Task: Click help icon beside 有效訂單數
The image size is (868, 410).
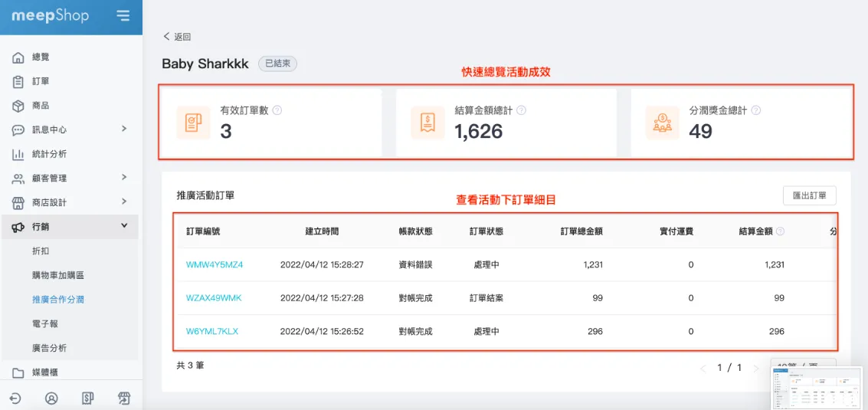Action: [x=278, y=110]
